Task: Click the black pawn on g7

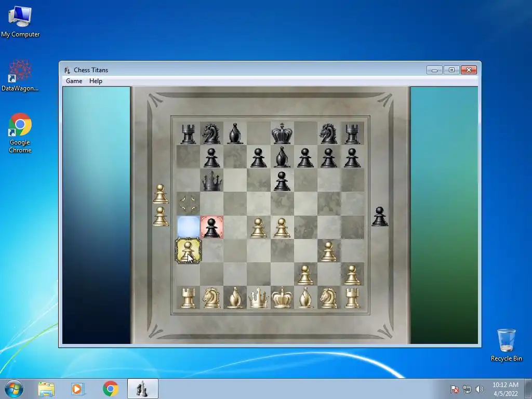Action: [329, 157]
